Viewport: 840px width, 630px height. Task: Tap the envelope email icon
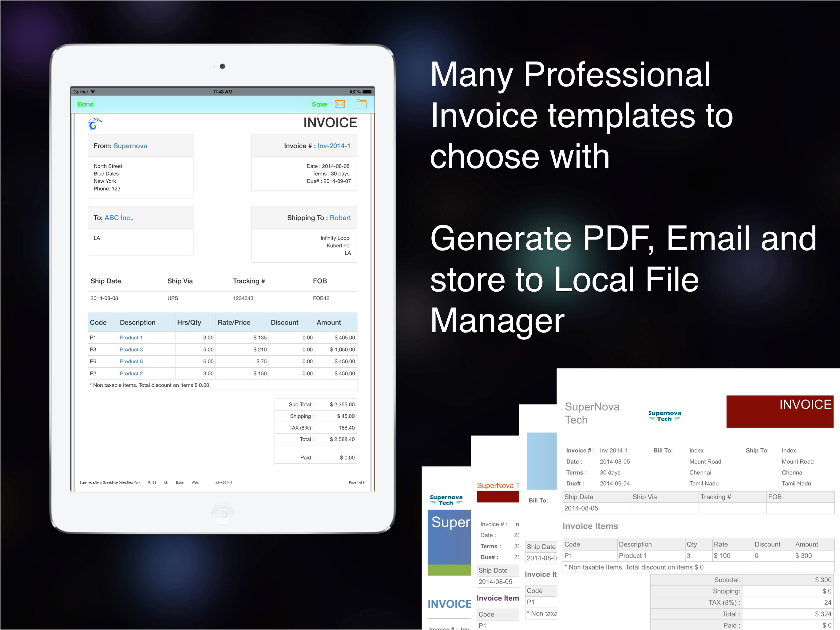[x=339, y=104]
